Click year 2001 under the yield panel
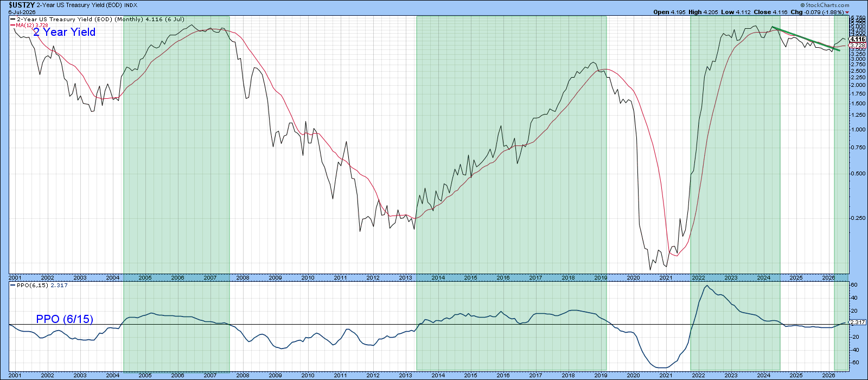 (x=15, y=277)
